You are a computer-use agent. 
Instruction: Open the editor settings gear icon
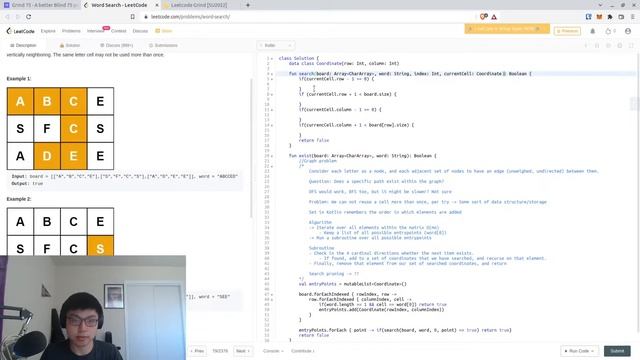click(620, 45)
